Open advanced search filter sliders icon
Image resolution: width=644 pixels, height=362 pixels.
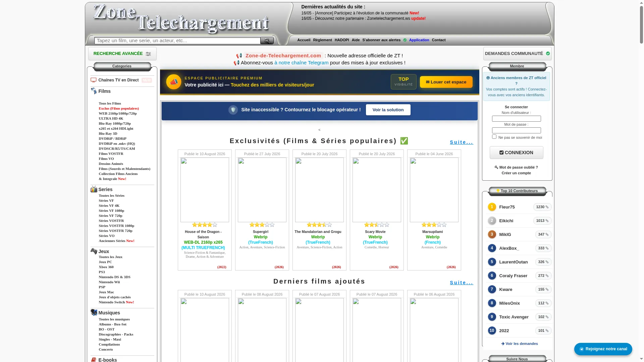[x=148, y=54]
